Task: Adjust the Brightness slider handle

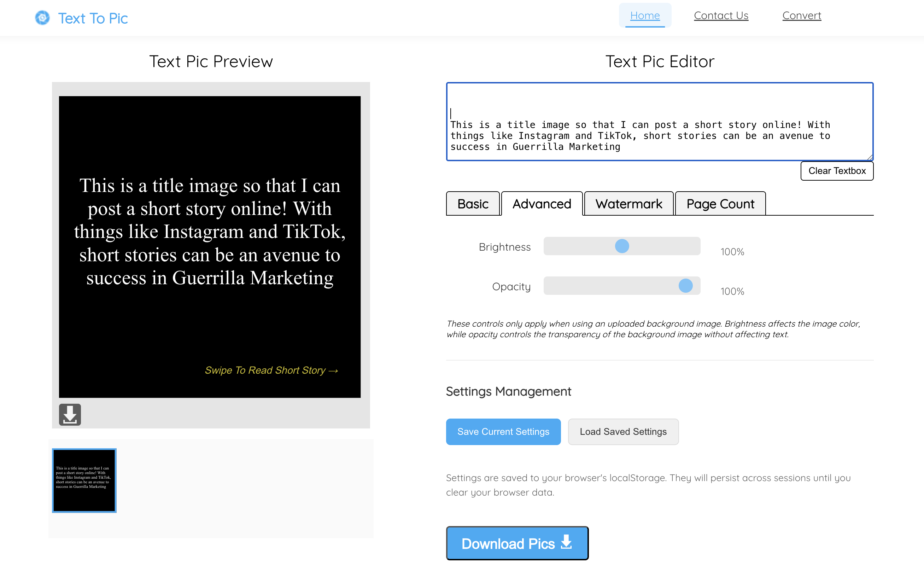Action: click(x=622, y=246)
